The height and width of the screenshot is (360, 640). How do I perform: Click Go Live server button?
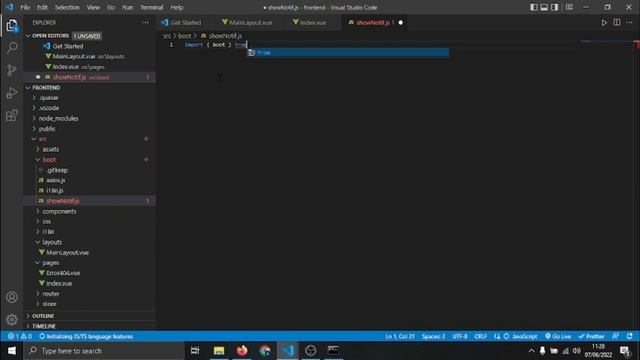558,336
